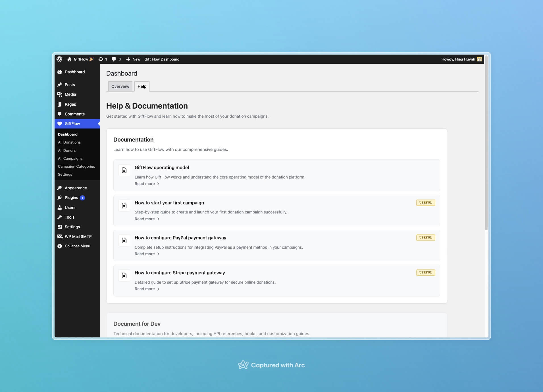The width and height of the screenshot is (543, 392).
Task: Open How to configure PayPal payment gateway
Action: point(180,238)
